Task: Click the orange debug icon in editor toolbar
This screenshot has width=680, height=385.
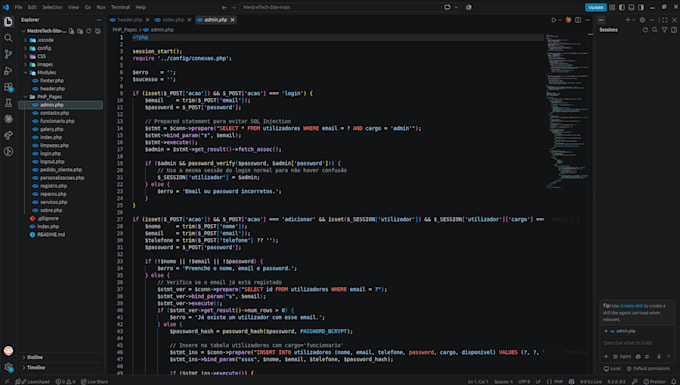Action: click(x=568, y=20)
